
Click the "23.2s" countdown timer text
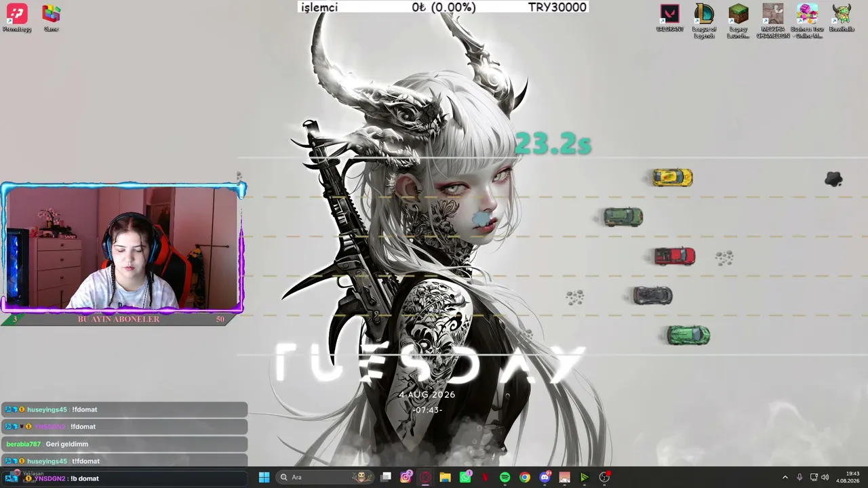coord(553,144)
